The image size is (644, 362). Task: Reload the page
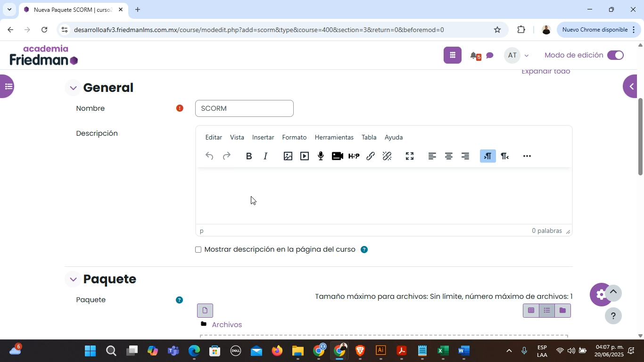[x=44, y=30]
